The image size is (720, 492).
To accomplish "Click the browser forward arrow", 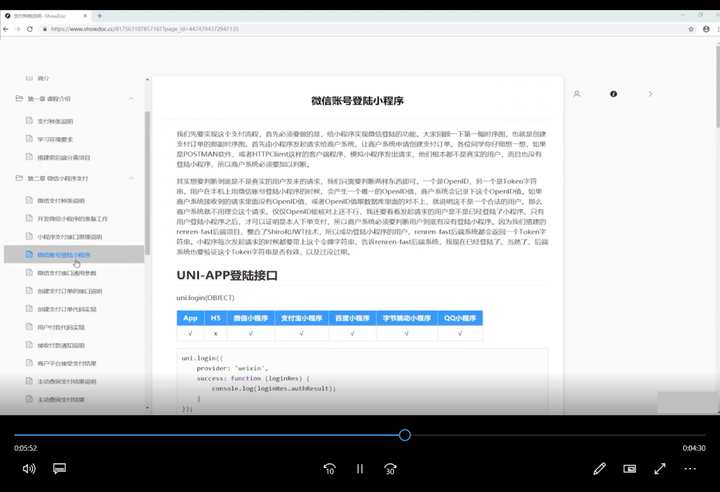I will 17,29.
